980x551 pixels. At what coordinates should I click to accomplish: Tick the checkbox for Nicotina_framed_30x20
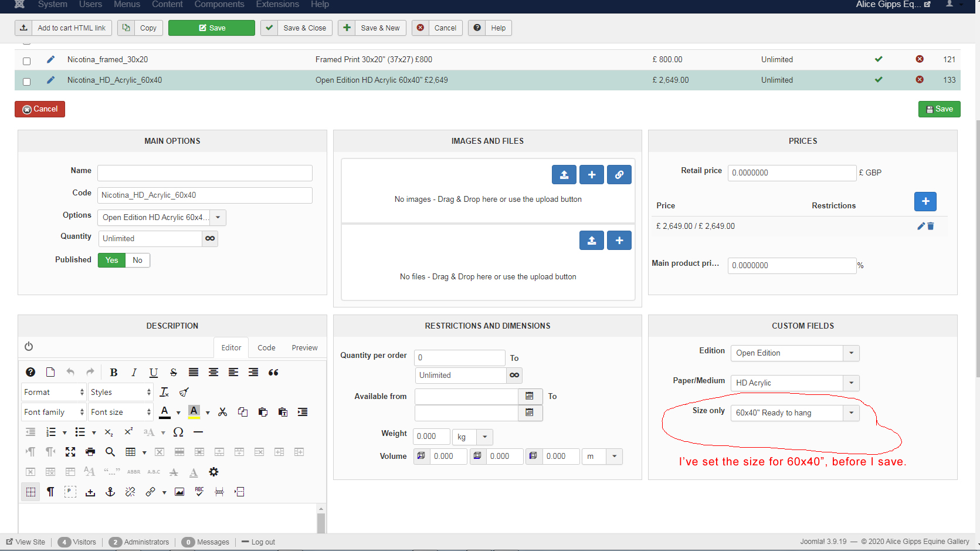(26, 61)
